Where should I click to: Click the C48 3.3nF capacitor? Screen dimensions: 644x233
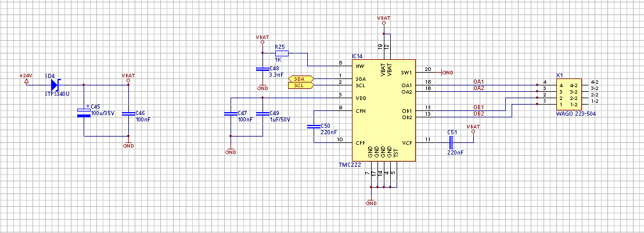[262, 69]
